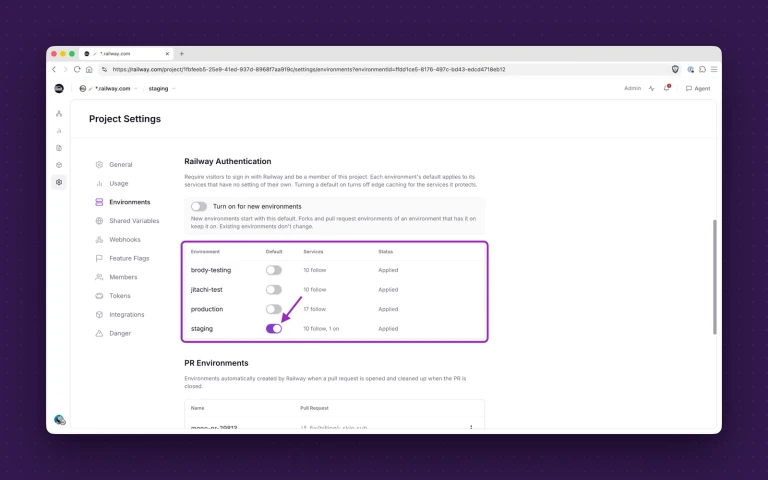Open Members settings

tap(117, 277)
